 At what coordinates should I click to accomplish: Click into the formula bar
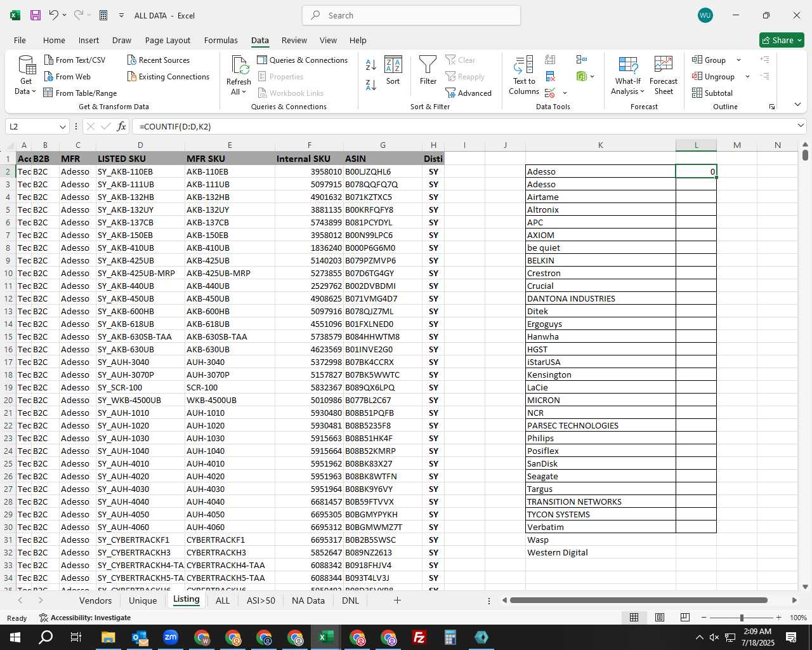[x=464, y=126]
